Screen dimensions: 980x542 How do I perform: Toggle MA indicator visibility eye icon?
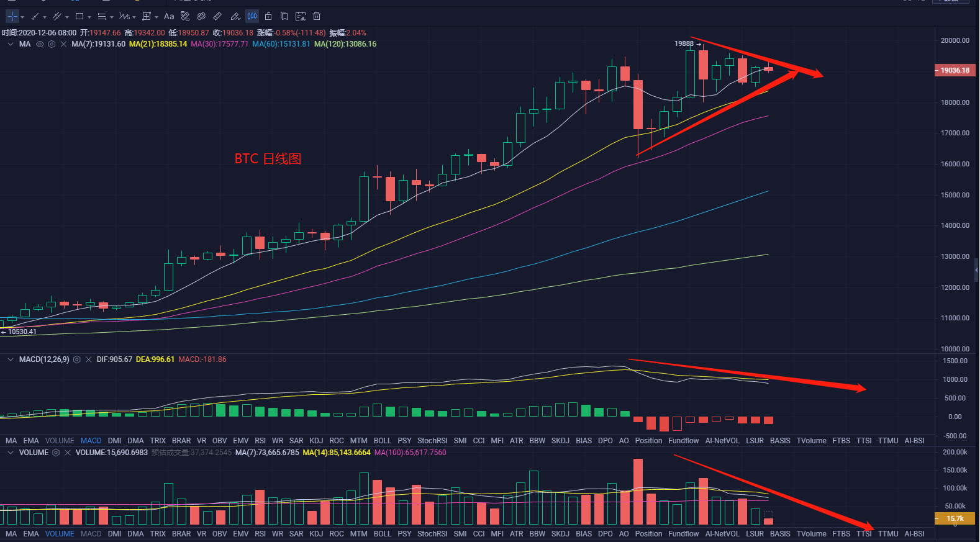(x=40, y=44)
